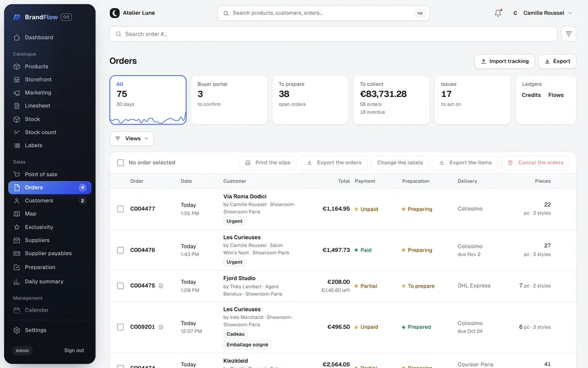The image size is (588, 368).
Task: Expand the Views dropdown
Action: tap(132, 139)
